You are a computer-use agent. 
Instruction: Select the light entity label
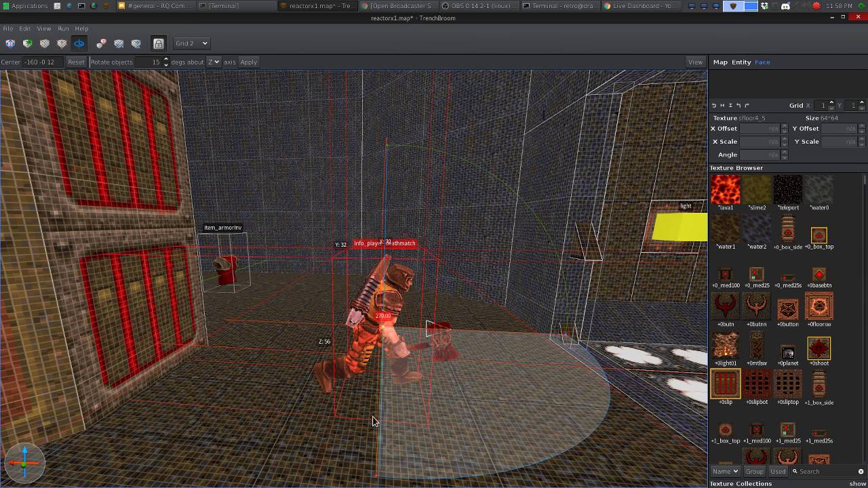click(x=686, y=206)
